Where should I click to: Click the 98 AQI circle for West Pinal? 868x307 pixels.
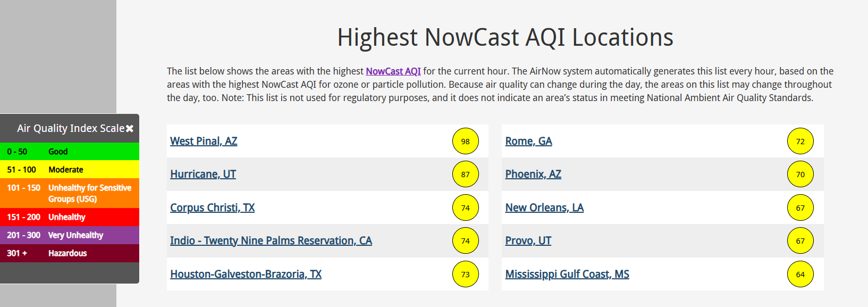[x=466, y=141]
